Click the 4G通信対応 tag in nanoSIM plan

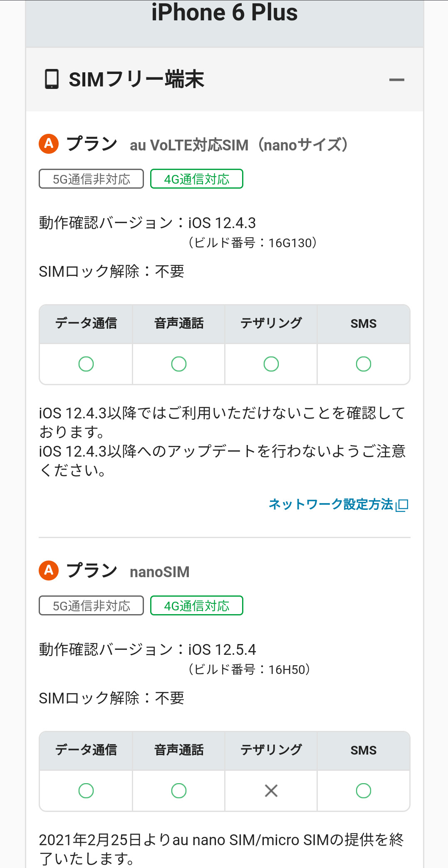click(196, 606)
